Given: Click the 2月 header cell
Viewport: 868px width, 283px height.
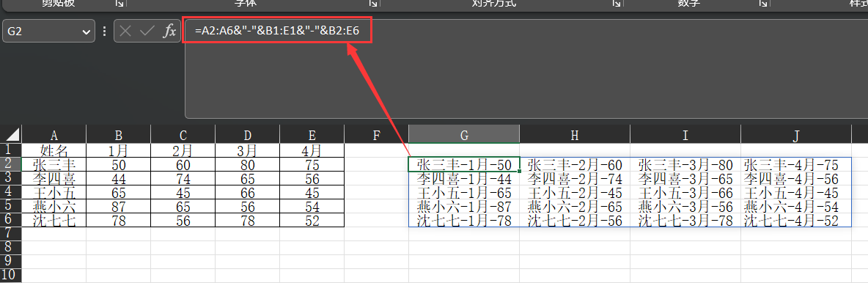Looking at the screenshot, I should 183,150.
